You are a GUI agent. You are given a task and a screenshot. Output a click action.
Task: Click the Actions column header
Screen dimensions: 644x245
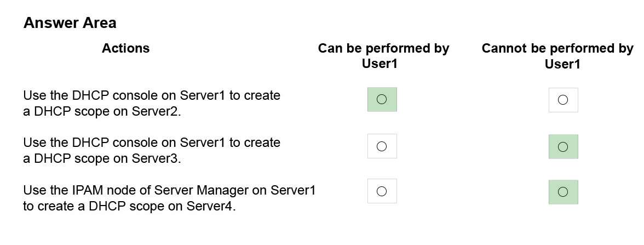pos(126,48)
